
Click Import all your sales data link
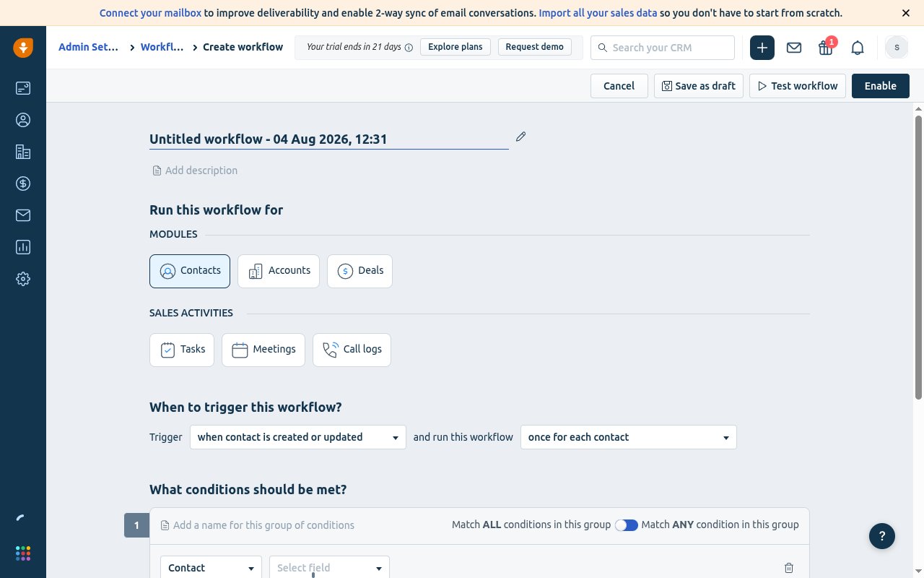click(598, 13)
